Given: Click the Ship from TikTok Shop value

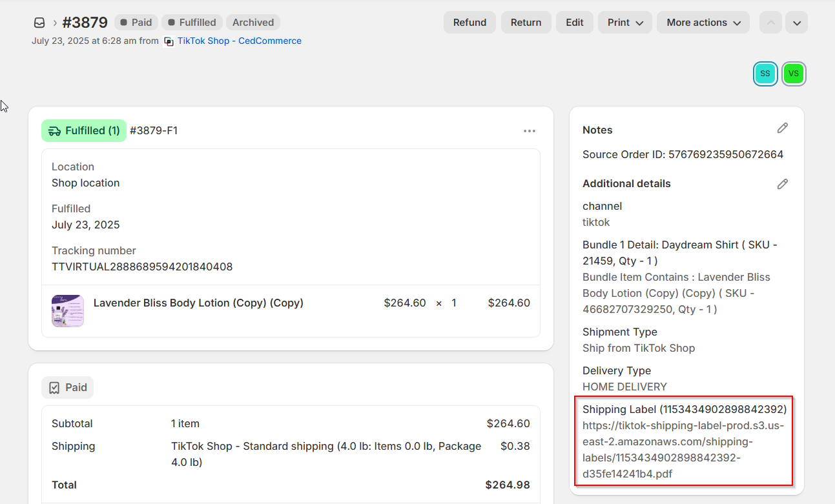Looking at the screenshot, I should coord(639,348).
